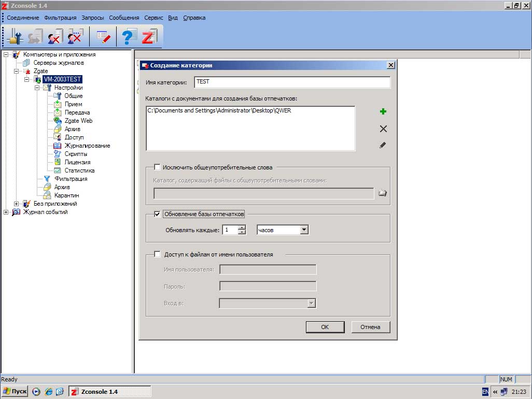The height and width of the screenshot is (399, 532).
Task: Open the Сервис menu
Action: (153, 18)
